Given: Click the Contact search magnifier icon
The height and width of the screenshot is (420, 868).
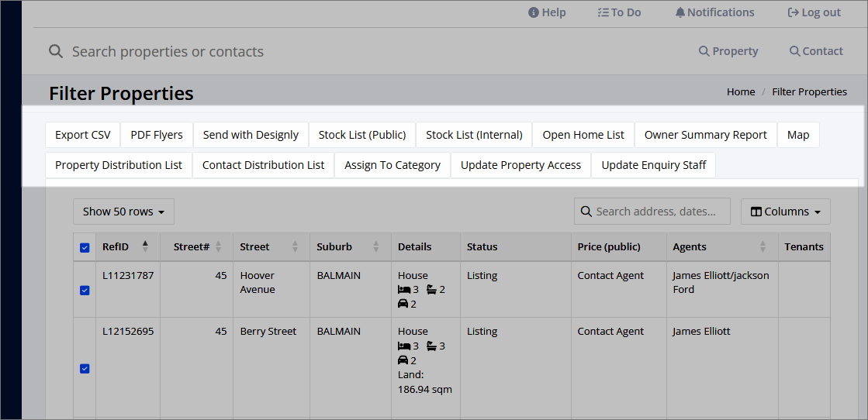Looking at the screenshot, I should coord(795,51).
